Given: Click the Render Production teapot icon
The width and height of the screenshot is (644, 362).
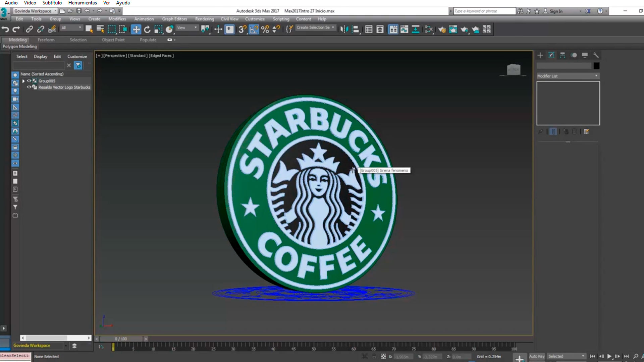Looking at the screenshot, I should tap(464, 29).
